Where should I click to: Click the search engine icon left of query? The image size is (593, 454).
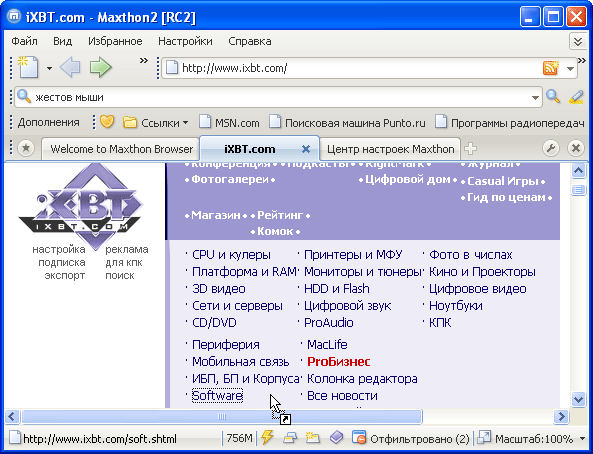[x=24, y=97]
